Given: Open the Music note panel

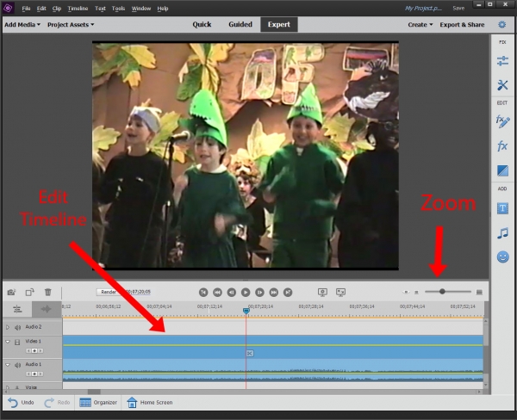Looking at the screenshot, I should tap(502, 232).
